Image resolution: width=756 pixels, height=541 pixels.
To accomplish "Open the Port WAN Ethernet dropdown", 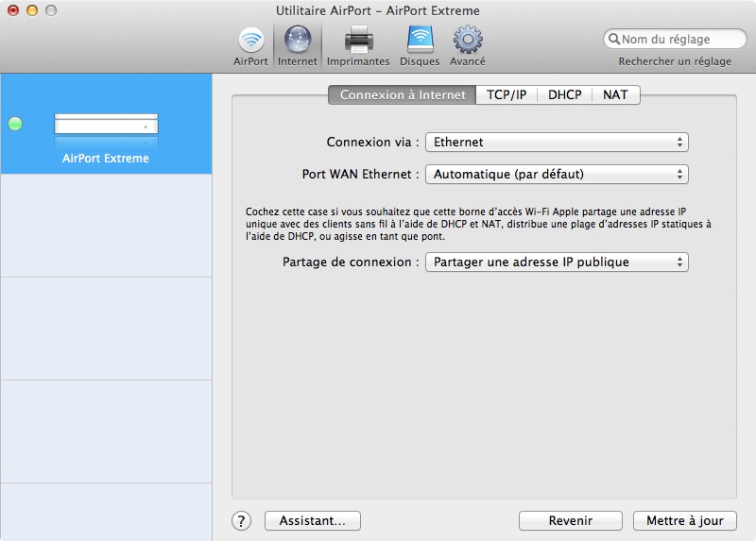I will coord(557,175).
